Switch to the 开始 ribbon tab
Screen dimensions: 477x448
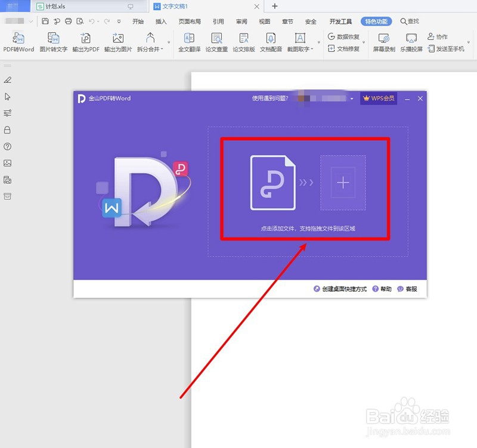point(138,21)
